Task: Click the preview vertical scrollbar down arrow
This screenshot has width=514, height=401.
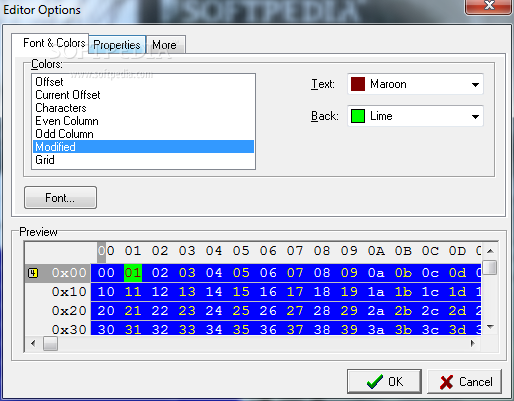Action: (490, 327)
